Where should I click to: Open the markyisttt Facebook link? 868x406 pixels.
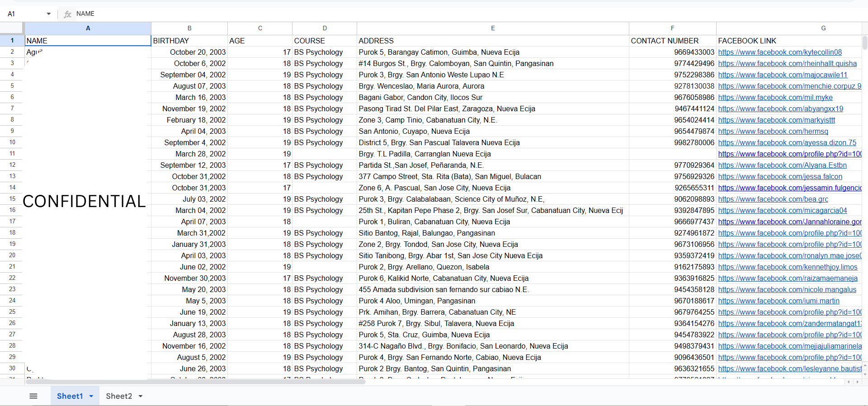coord(777,120)
